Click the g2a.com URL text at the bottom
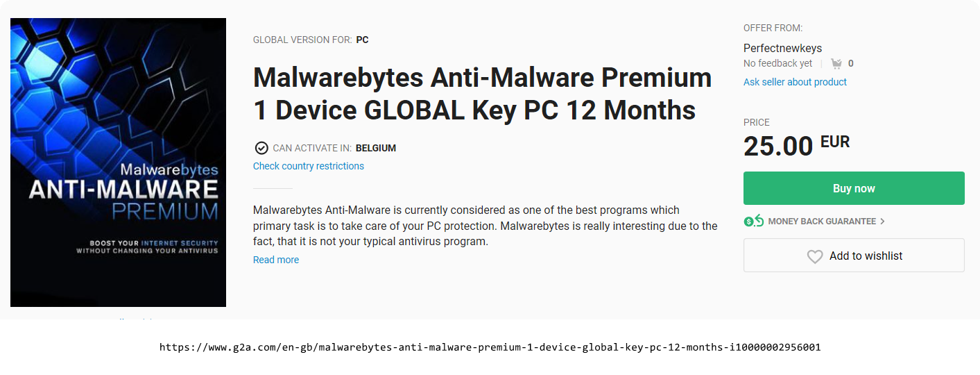 click(490, 347)
